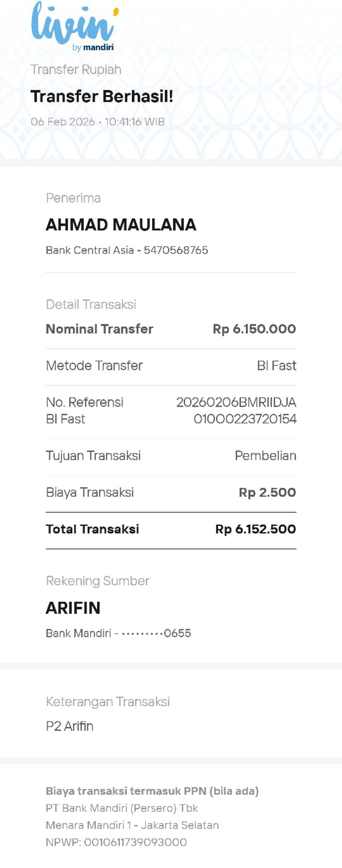
Task: Select the Rekening Sumber section label
Action: click(98, 581)
